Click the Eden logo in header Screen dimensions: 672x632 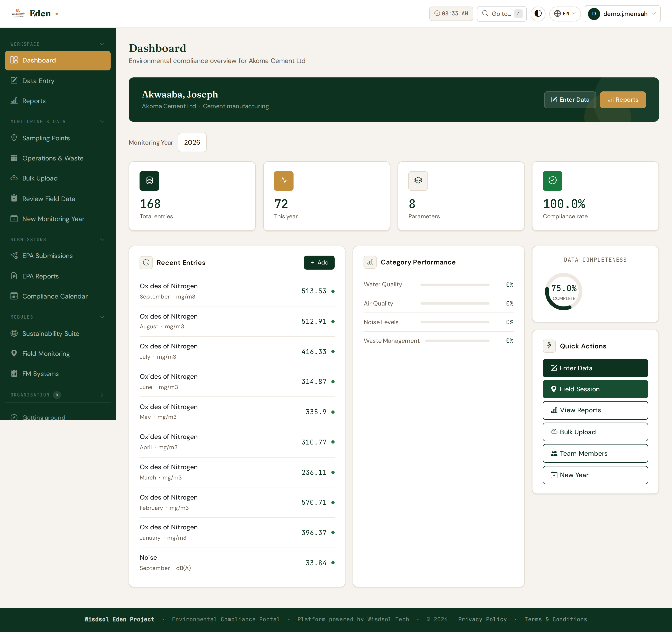[x=35, y=14]
